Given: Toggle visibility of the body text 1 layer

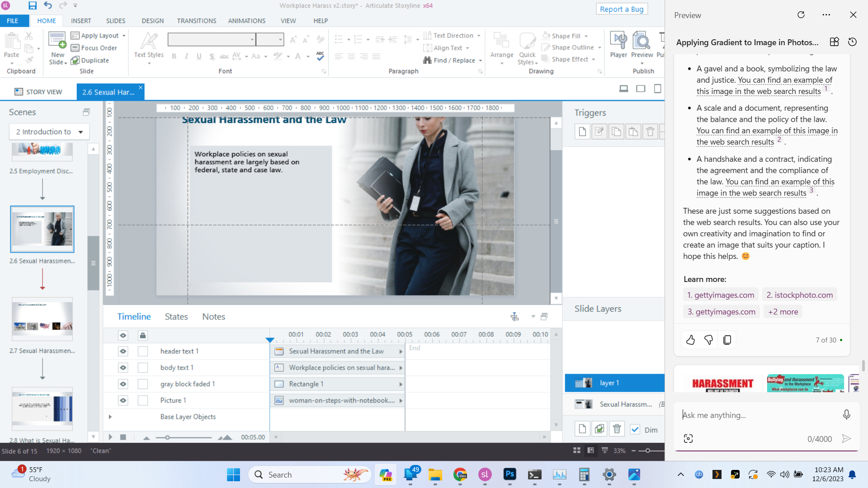Looking at the screenshot, I should (123, 367).
